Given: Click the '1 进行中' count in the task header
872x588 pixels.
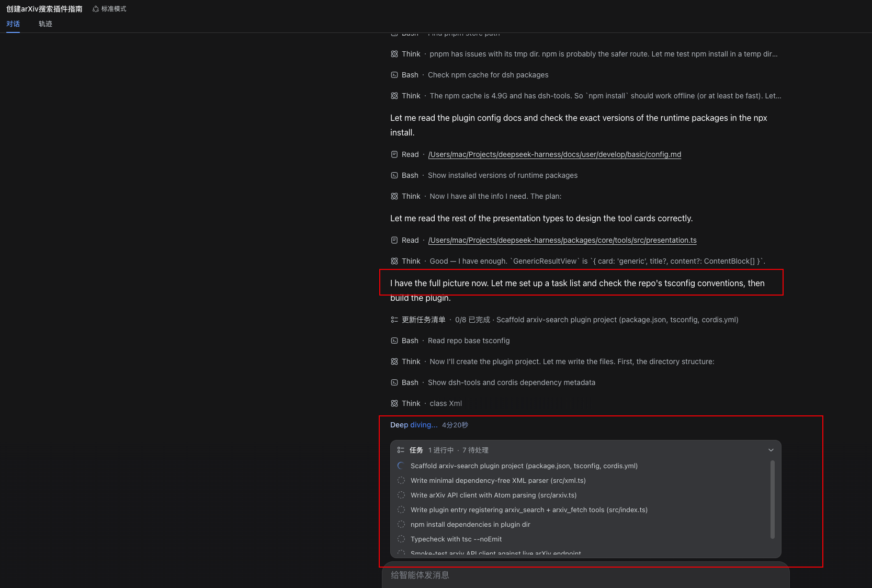Looking at the screenshot, I should pos(441,450).
